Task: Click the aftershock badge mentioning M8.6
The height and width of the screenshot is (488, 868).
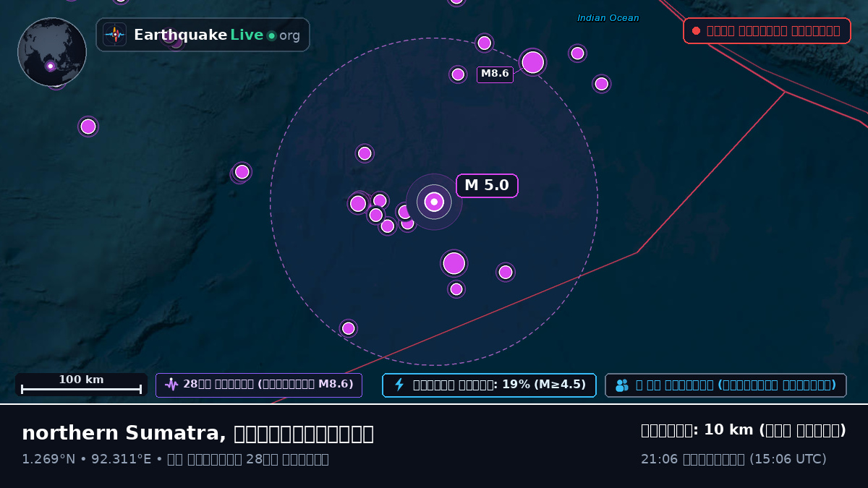Action: click(259, 385)
